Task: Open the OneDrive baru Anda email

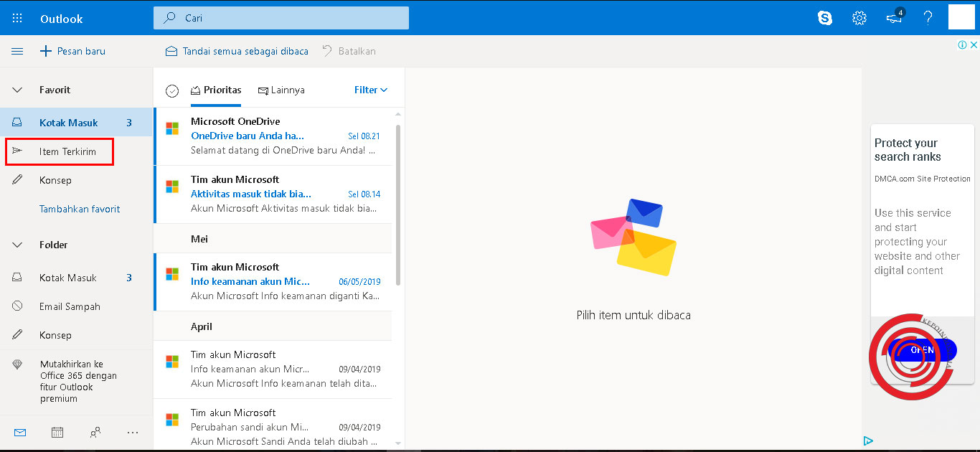Action: (273, 136)
